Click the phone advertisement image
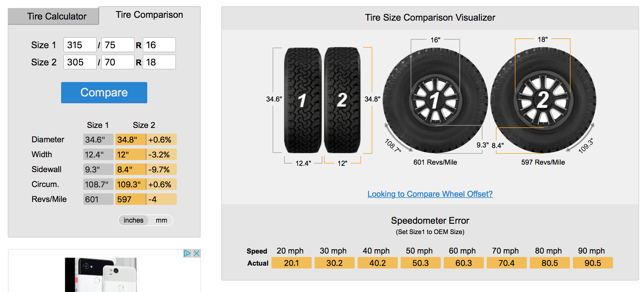 [101, 275]
